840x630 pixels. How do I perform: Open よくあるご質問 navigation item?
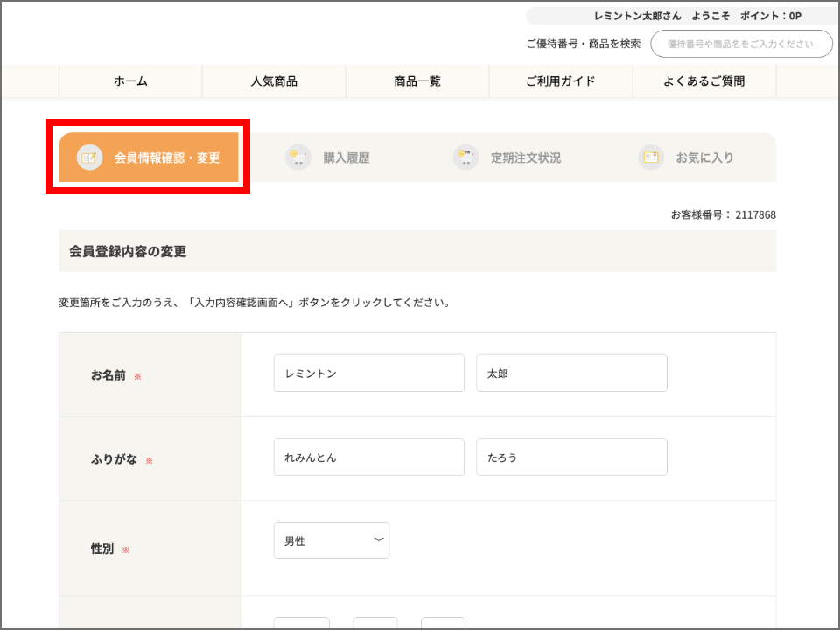tap(703, 81)
